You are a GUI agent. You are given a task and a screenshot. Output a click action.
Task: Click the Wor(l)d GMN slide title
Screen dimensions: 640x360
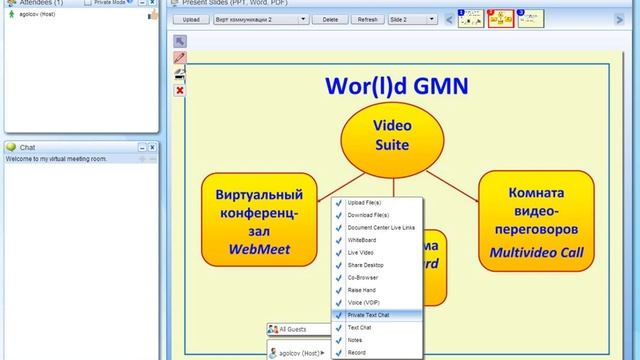[x=397, y=87]
